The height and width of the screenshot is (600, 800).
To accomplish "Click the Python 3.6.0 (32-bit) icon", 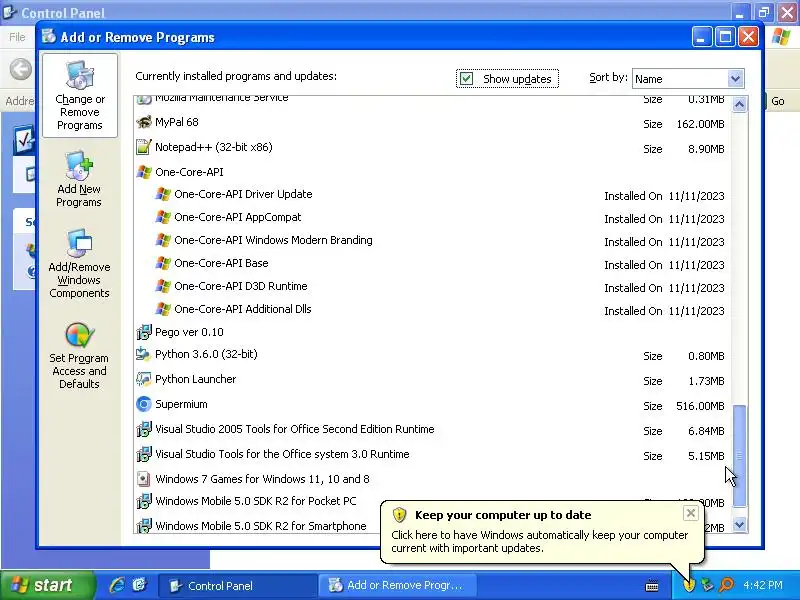I will click(x=144, y=354).
